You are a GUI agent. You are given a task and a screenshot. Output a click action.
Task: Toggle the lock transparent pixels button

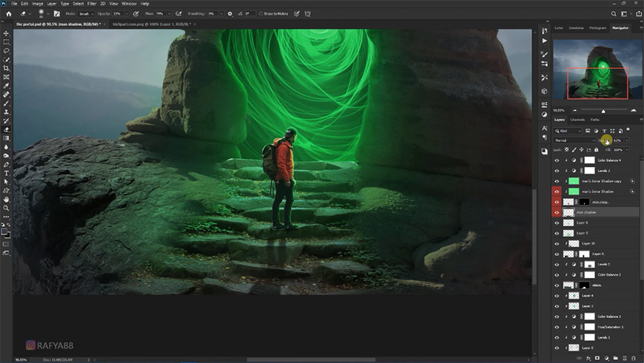(x=567, y=150)
